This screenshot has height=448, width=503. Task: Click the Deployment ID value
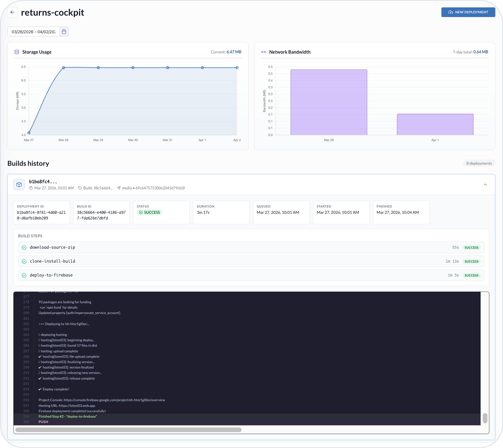tap(41, 215)
